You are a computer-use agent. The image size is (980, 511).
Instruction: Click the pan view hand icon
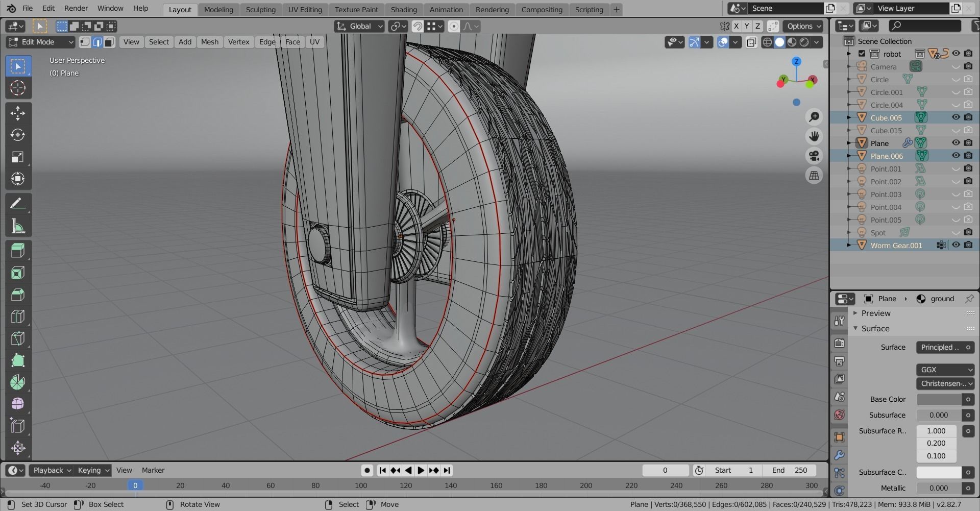click(x=814, y=136)
